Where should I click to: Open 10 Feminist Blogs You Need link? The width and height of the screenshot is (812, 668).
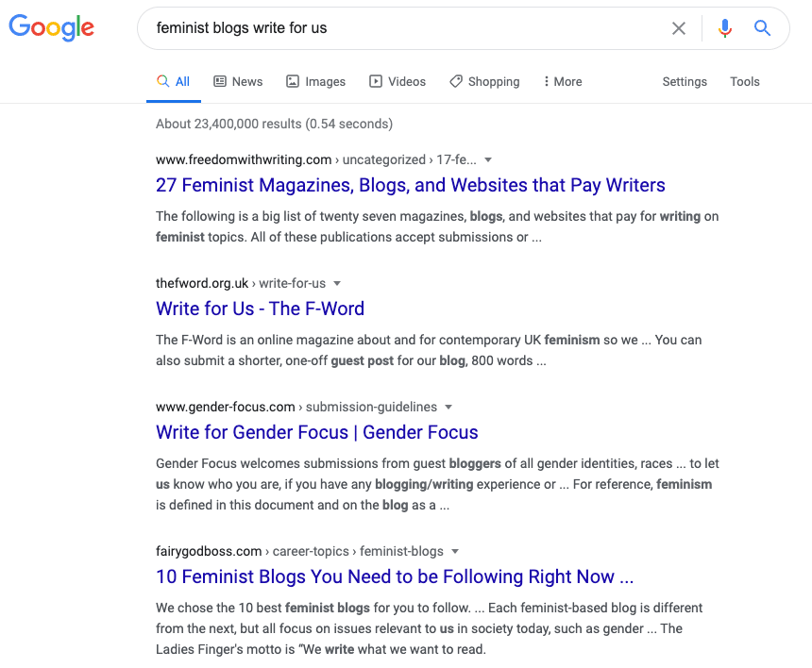pyautogui.click(x=395, y=576)
